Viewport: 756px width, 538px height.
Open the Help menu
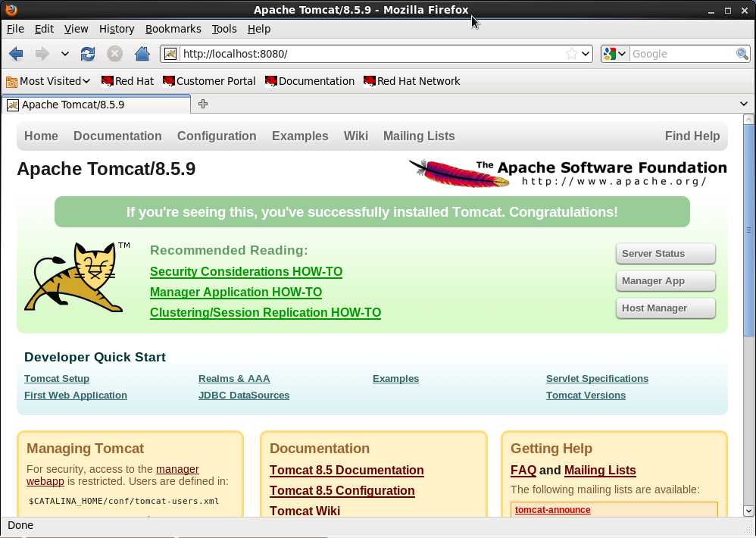(x=259, y=29)
